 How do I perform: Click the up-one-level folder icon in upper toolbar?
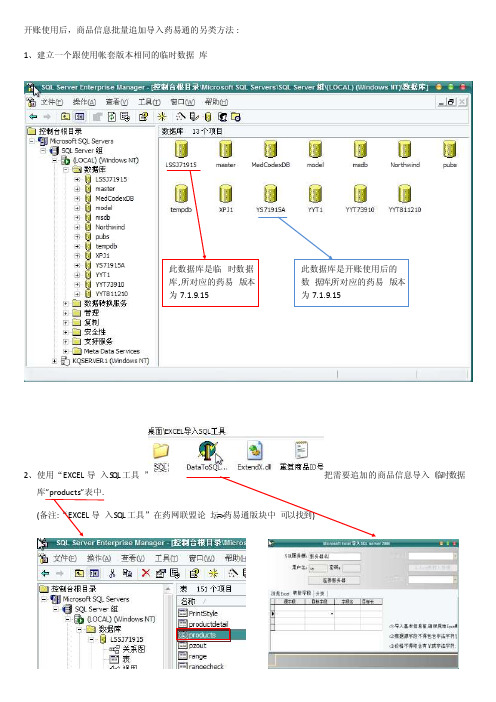point(65,117)
